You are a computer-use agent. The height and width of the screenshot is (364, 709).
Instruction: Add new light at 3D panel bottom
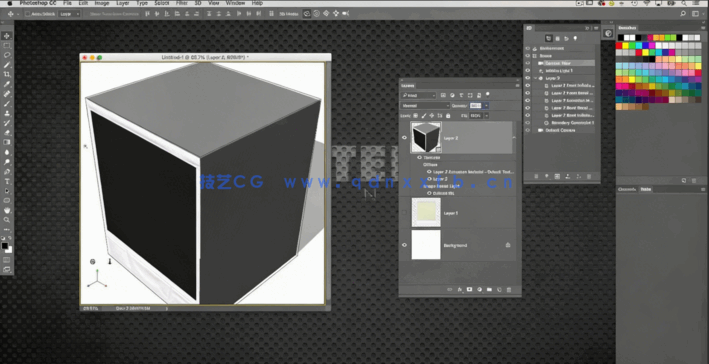(547, 176)
